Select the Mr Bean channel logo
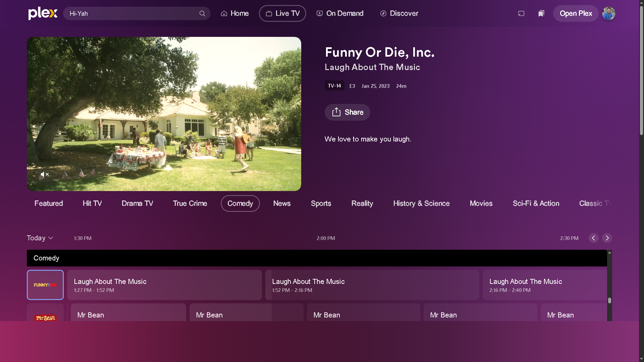Viewport: 644px width, 362px height. pos(45,312)
